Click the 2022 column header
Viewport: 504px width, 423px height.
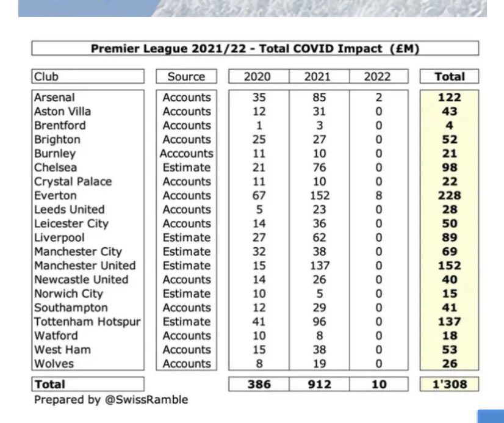point(378,77)
